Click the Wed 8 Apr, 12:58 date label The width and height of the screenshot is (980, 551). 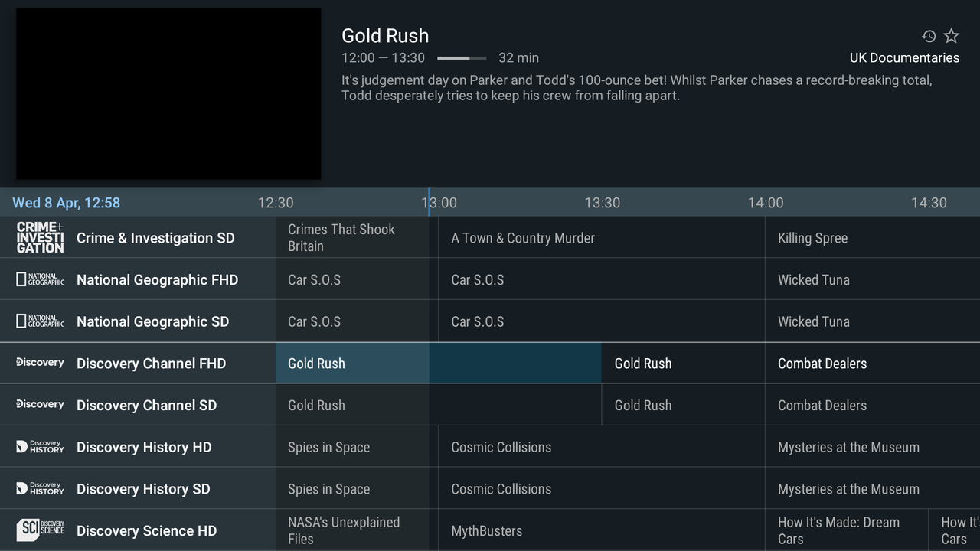[x=67, y=203]
